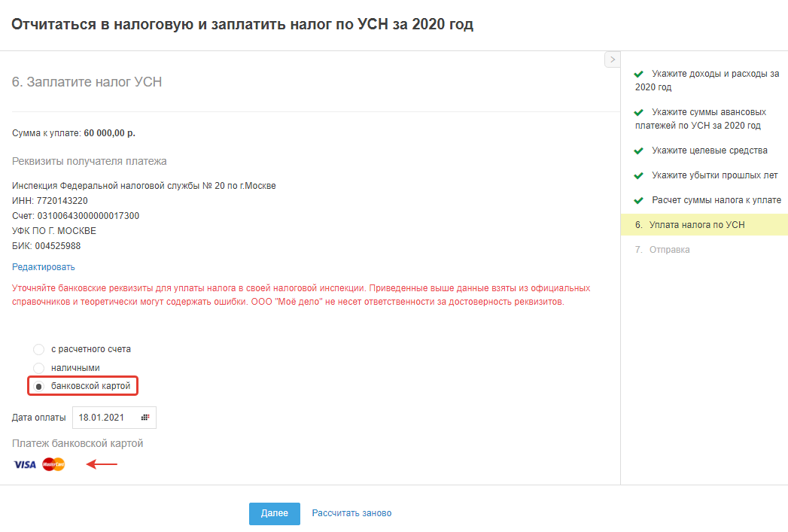Click the checkmark for tax calculation step
The image size is (788, 532).
coord(639,200)
